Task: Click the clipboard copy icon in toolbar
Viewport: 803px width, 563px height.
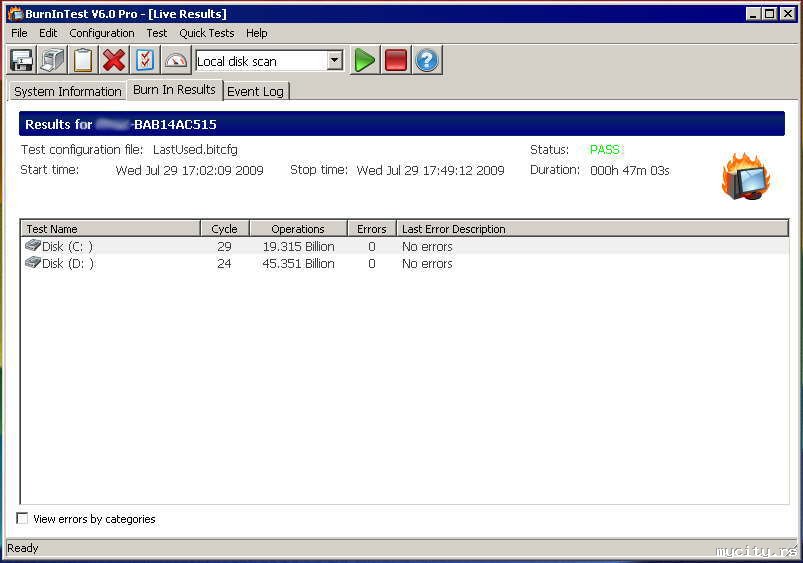Action: pyautogui.click(x=83, y=60)
